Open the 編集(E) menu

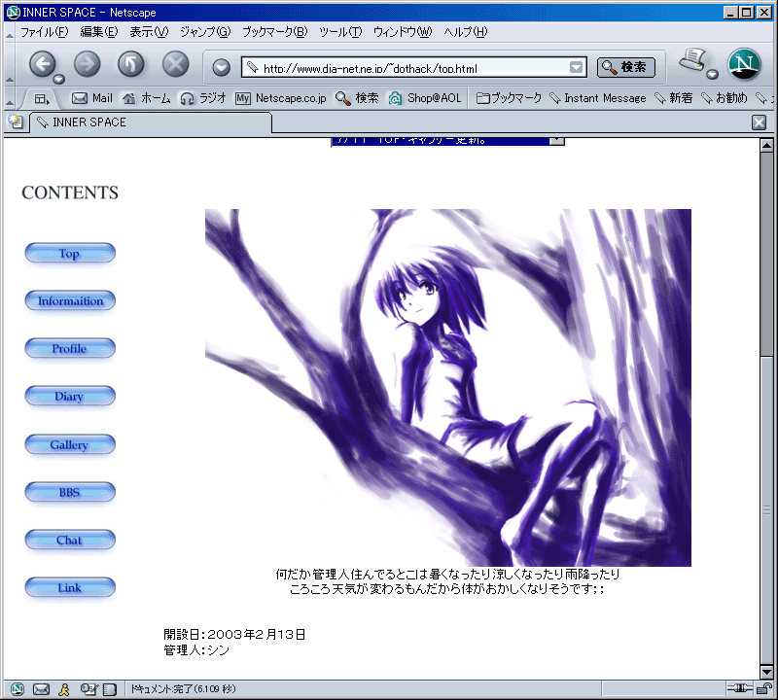[x=99, y=32]
